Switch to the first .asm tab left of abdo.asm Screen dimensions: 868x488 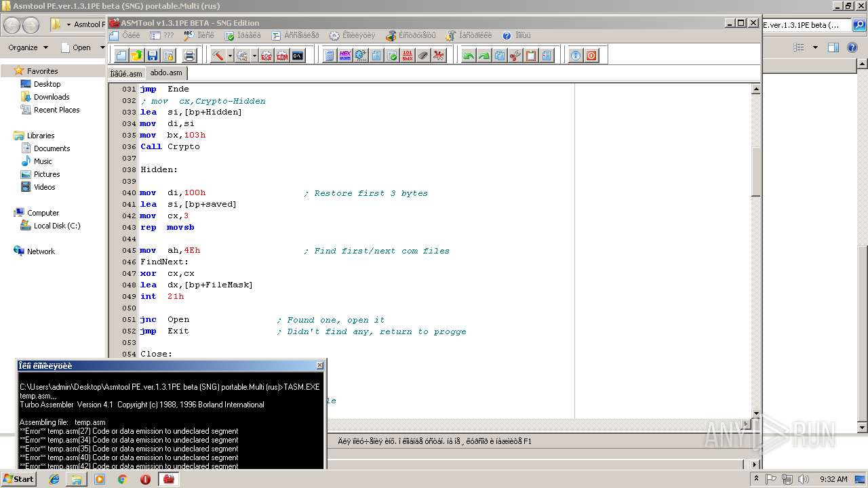click(x=126, y=73)
